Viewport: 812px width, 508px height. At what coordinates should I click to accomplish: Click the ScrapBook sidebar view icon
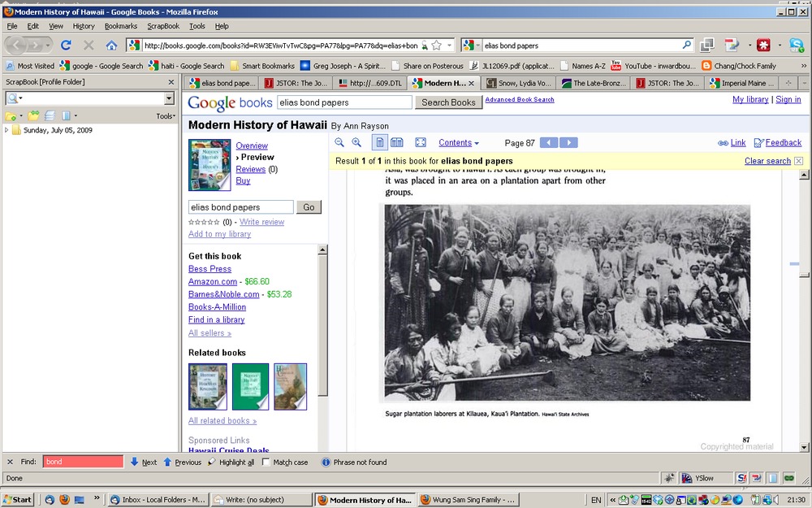point(66,115)
